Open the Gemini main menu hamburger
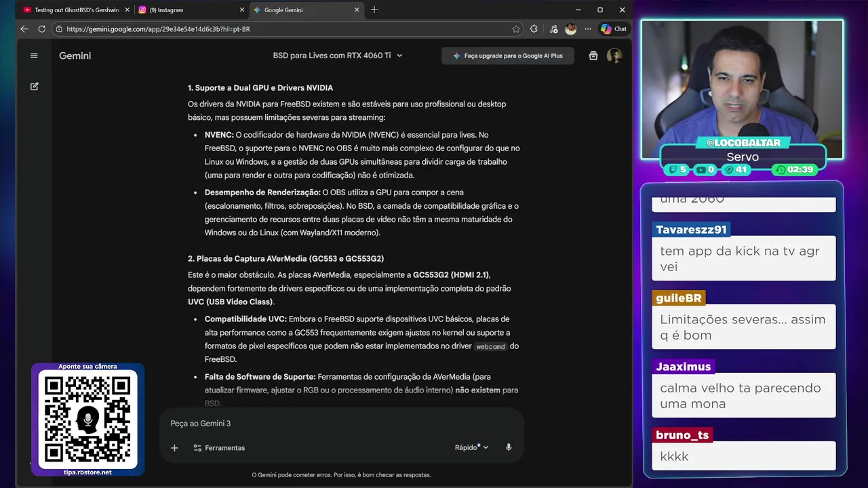The height and width of the screenshot is (488, 868). [x=34, y=56]
